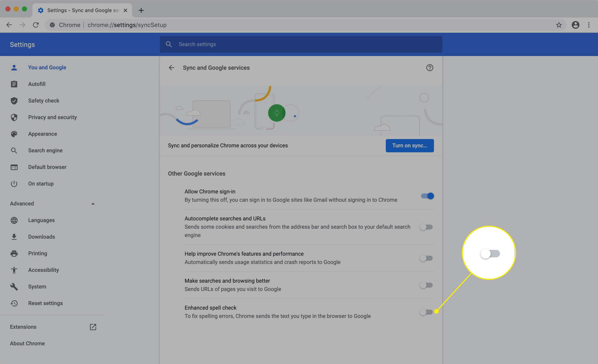Image resolution: width=598 pixels, height=364 pixels.
Task: Click the Privacy and security shield icon
Action: tap(14, 117)
